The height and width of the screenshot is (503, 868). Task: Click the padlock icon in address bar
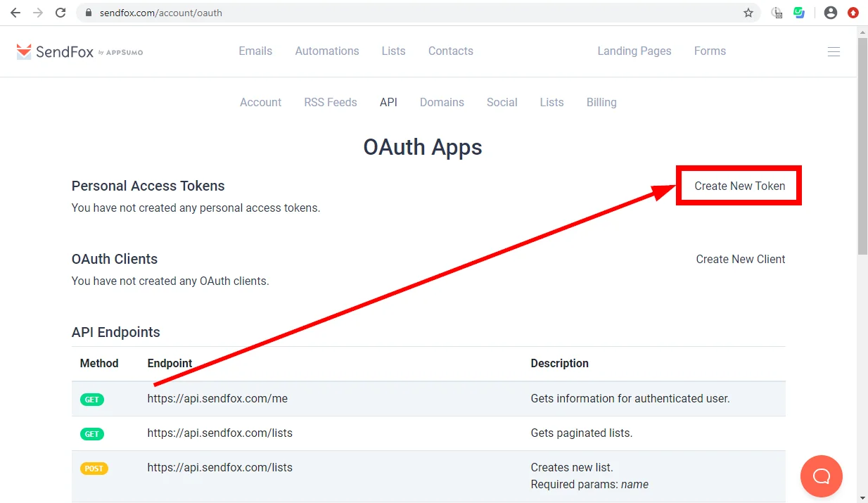[x=88, y=13]
